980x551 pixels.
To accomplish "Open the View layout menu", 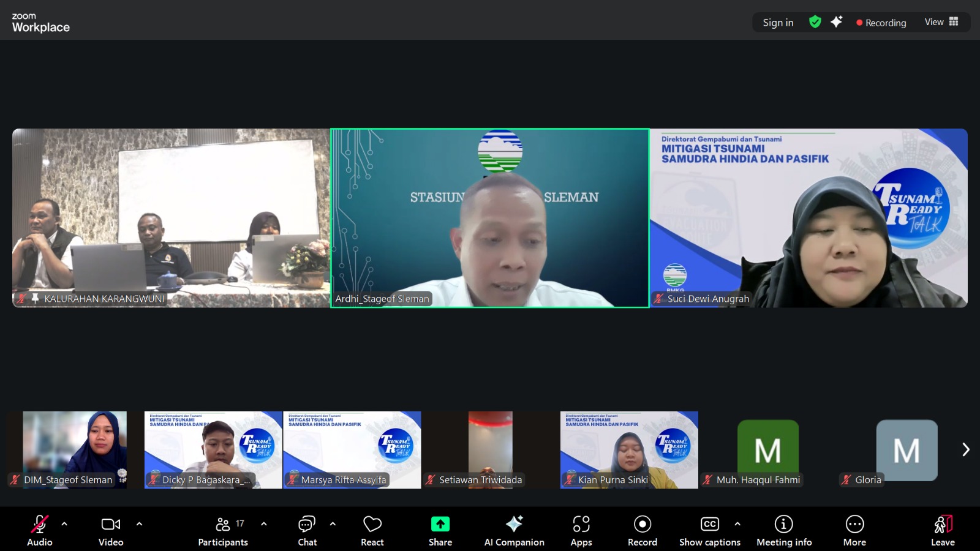I will coord(941,22).
